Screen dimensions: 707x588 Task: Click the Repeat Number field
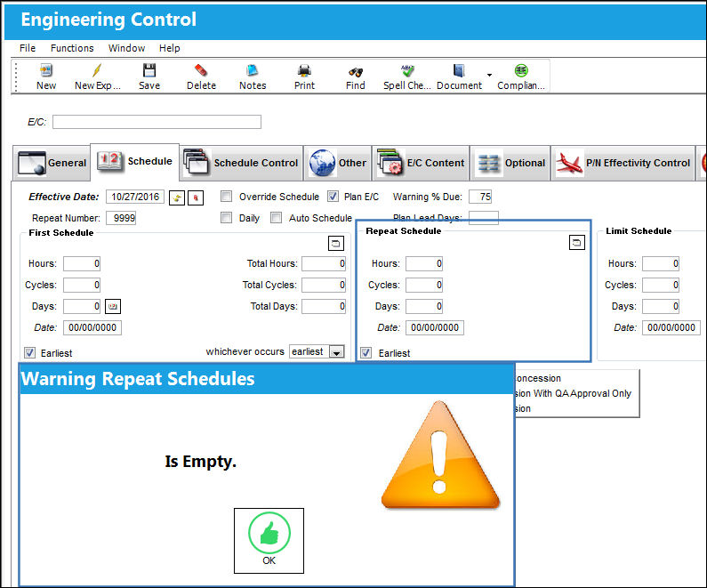121,218
